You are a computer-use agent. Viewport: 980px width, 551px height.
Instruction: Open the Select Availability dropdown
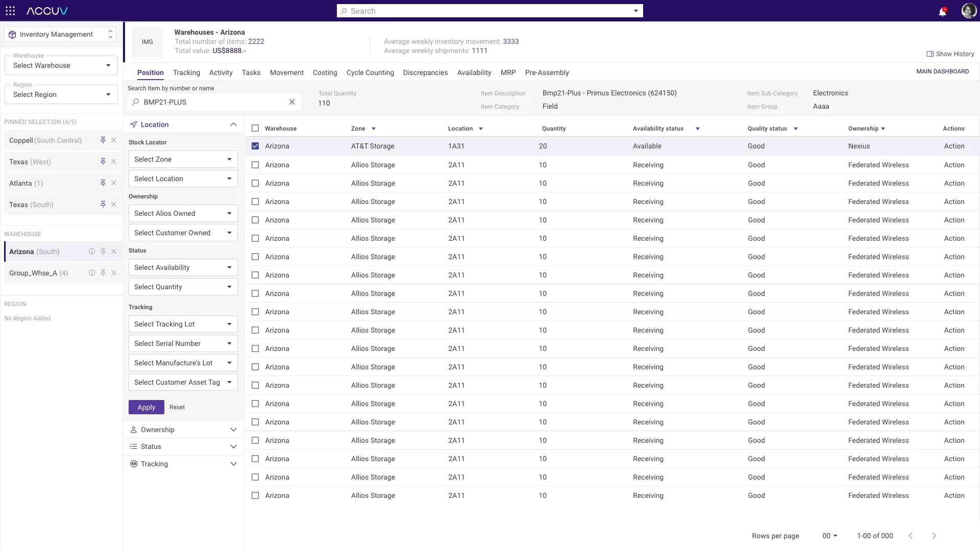click(x=183, y=267)
